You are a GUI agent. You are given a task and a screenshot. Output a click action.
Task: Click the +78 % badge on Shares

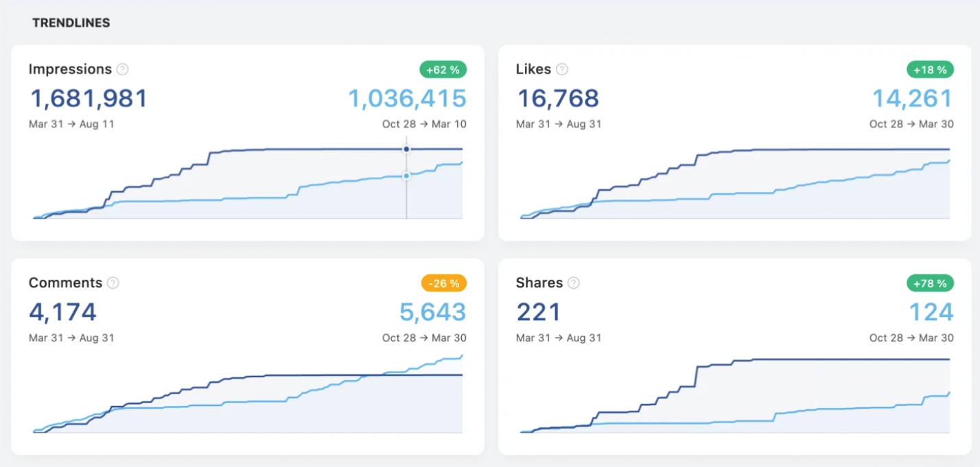[931, 283]
